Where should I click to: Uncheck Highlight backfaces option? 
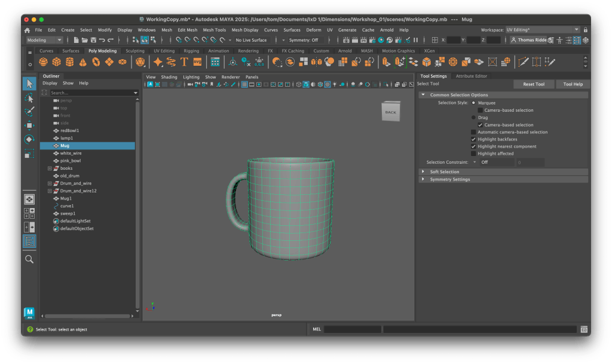pyautogui.click(x=473, y=139)
